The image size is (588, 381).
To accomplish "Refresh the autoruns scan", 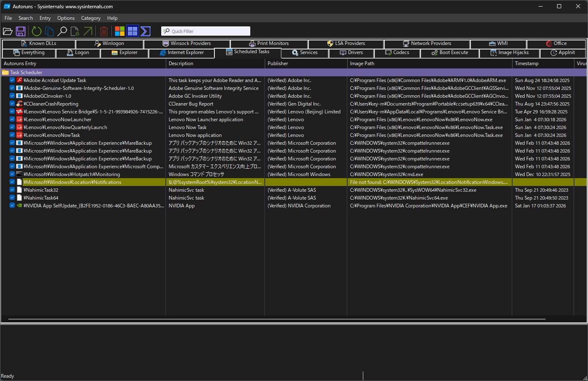I will [36, 31].
